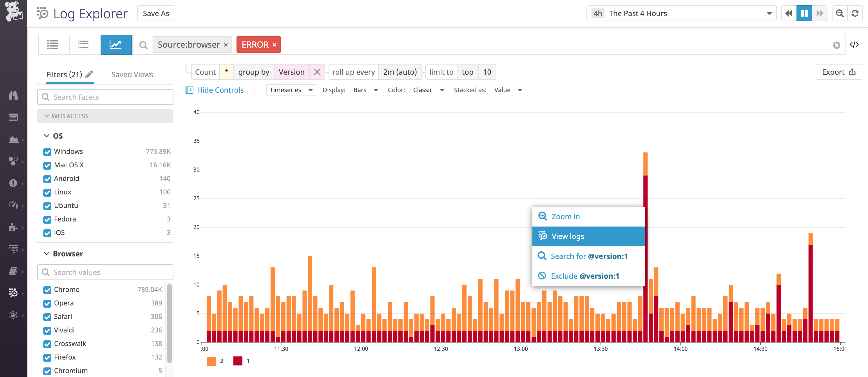This screenshot has height=377, width=868.
Task: Open the Past 4 Hours time range dropdown
Action: tap(681, 13)
